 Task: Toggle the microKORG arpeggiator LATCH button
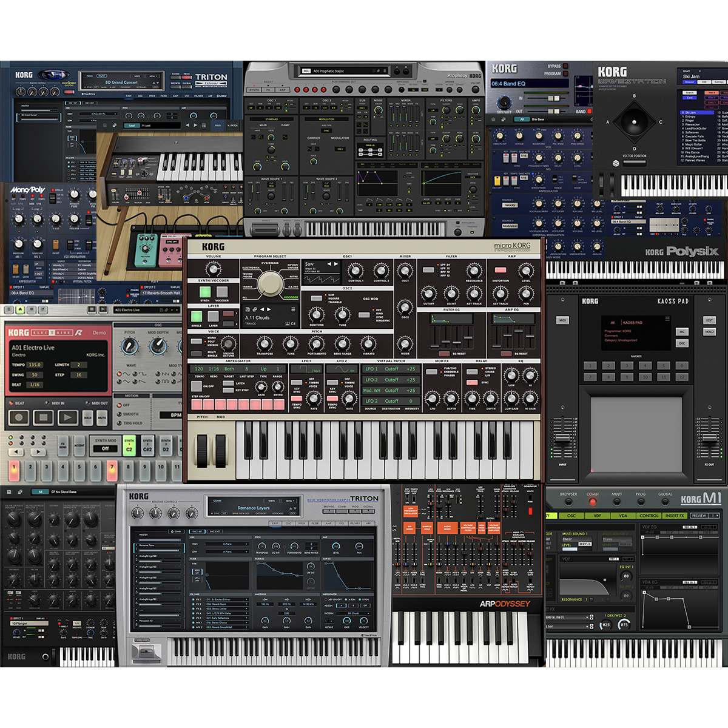click(x=229, y=383)
